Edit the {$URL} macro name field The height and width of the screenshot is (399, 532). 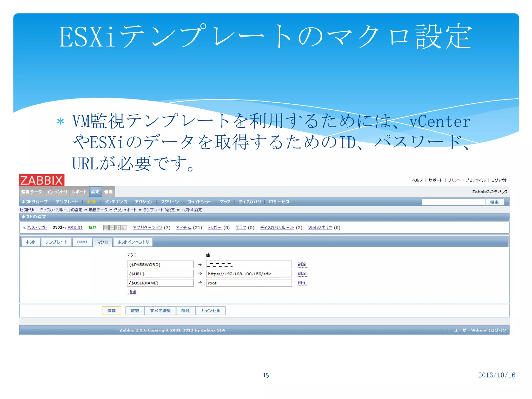160,274
